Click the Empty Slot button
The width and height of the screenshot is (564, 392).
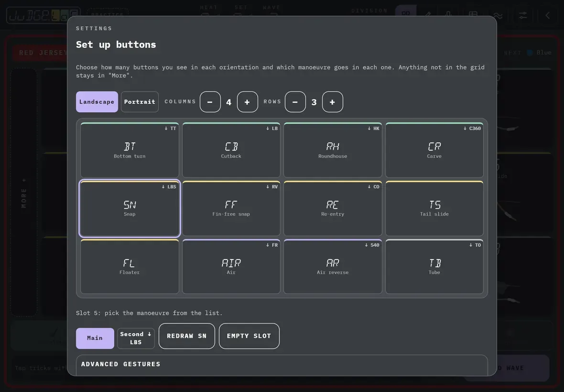coord(249,336)
